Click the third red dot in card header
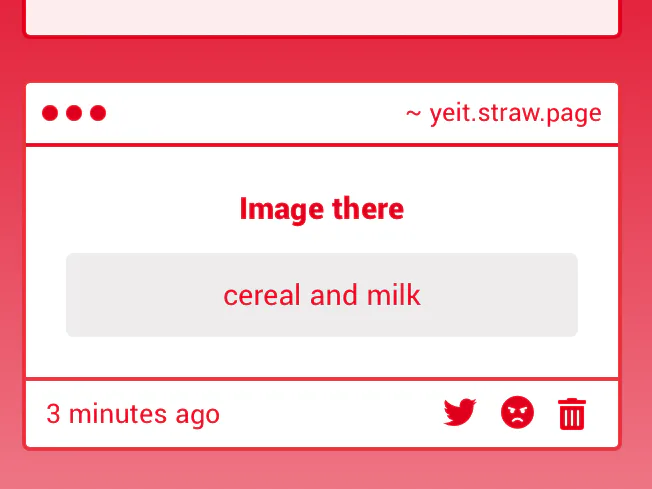The width and height of the screenshot is (652, 489). pos(98,113)
